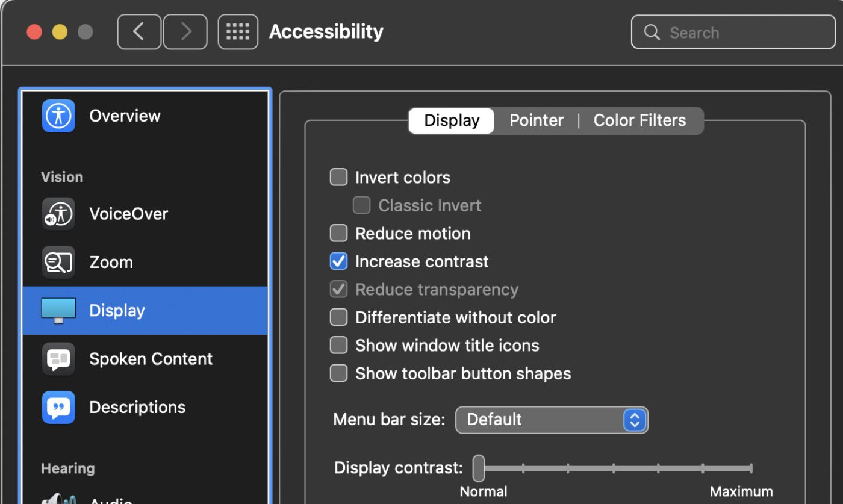This screenshot has width=843, height=504.
Task: Go forward with the right chevron button
Action: pyautogui.click(x=185, y=32)
